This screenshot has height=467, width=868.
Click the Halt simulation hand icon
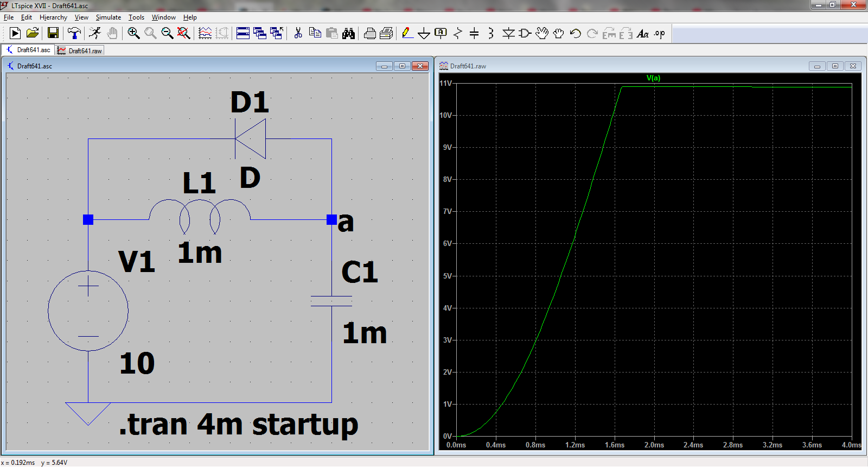[112, 33]
